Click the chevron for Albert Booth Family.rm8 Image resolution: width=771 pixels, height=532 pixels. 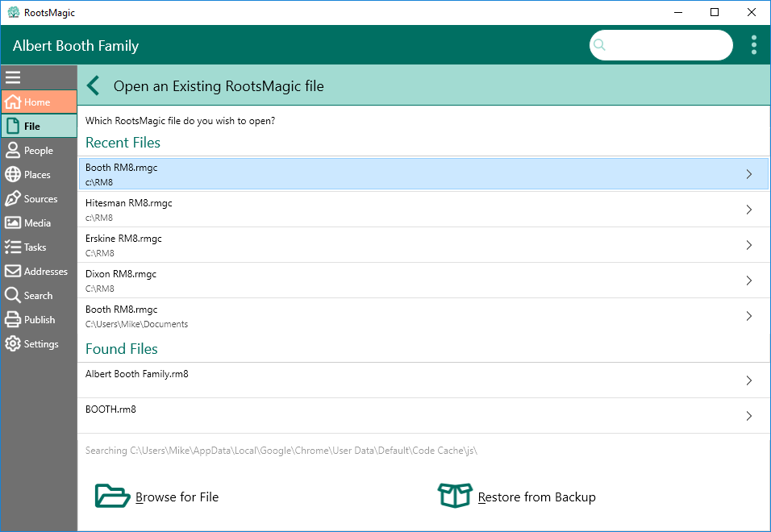pos(749,380)
